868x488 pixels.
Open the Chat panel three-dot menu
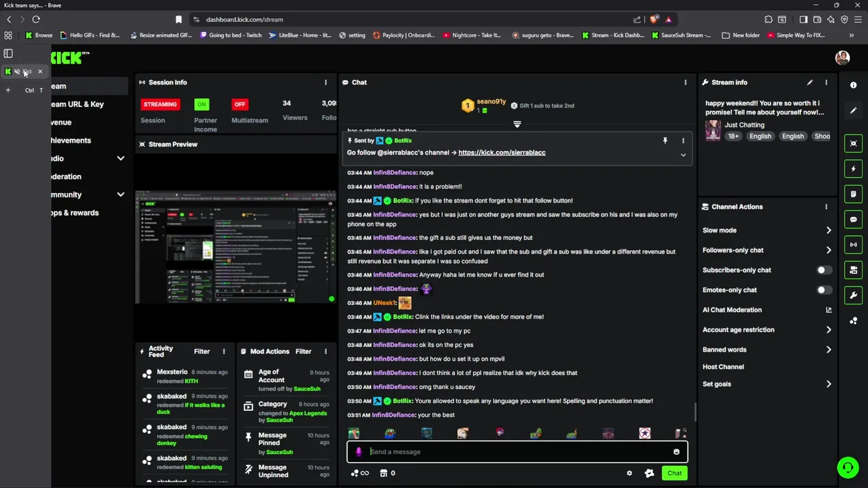tap(685, 82)
